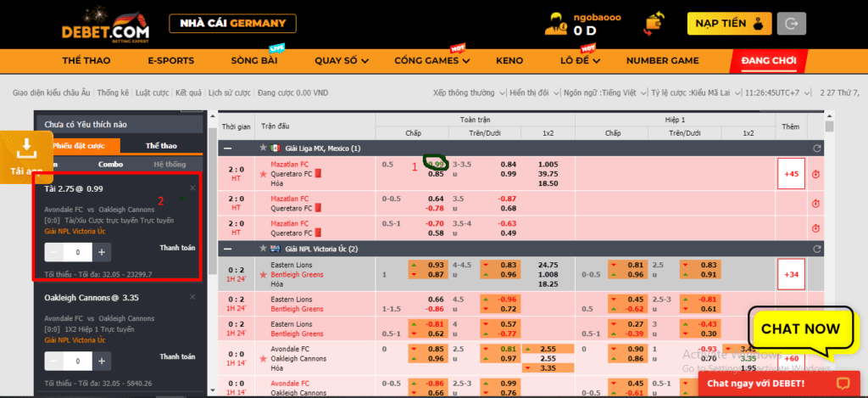
Task: Open the SÒNG BÀI live casino menu
Action: 254,61
